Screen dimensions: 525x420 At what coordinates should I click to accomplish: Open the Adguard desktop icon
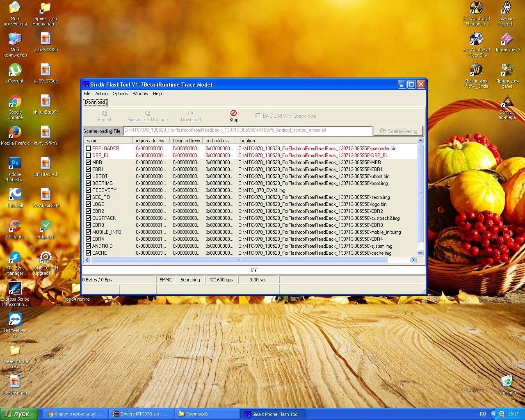coord(46,226)
